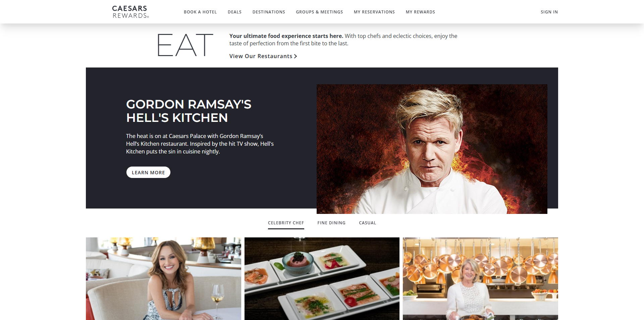The image size is (644, 320).
Task: Switch to the Casual tab
Action: (x=367, y=223)
